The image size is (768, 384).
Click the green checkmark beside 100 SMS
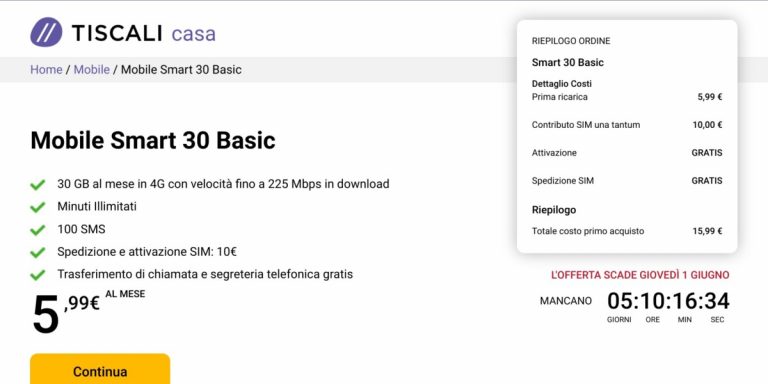click(x=38, y=230)
